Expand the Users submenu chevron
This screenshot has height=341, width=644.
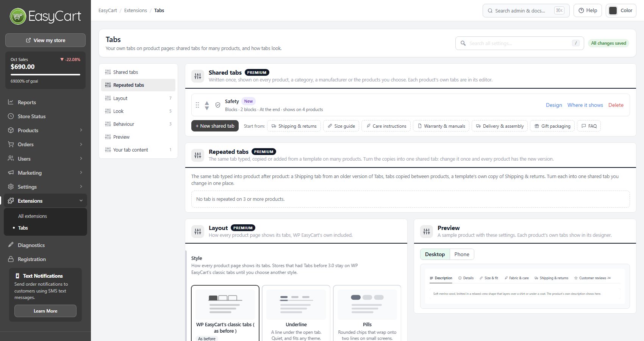[81, 158]
